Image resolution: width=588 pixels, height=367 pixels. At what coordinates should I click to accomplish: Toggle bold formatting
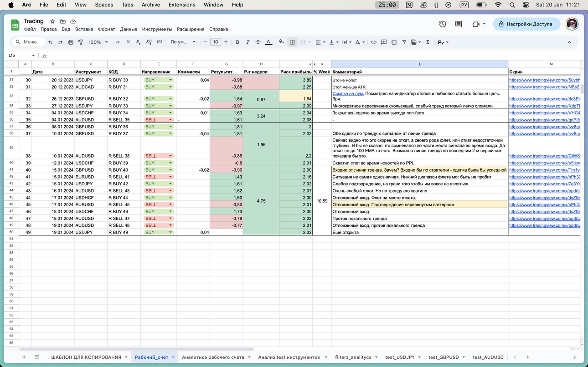(237, 42)
